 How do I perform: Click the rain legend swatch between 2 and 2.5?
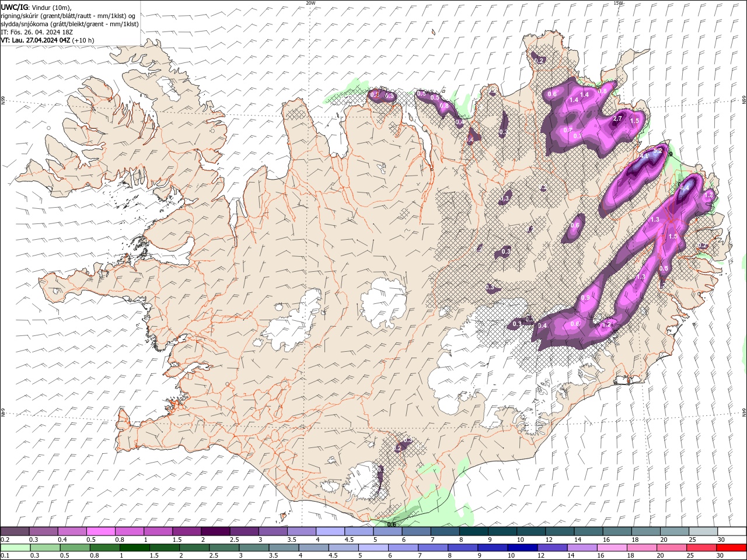[194, 548]
